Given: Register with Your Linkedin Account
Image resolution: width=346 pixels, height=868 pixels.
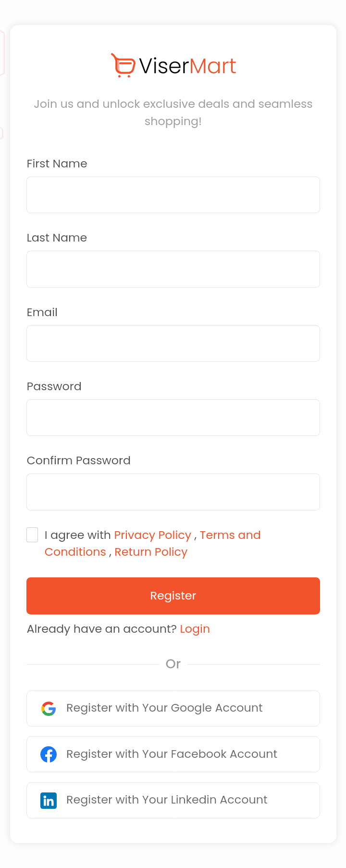Looking at the screenshot, I should [x=173, y=800].
